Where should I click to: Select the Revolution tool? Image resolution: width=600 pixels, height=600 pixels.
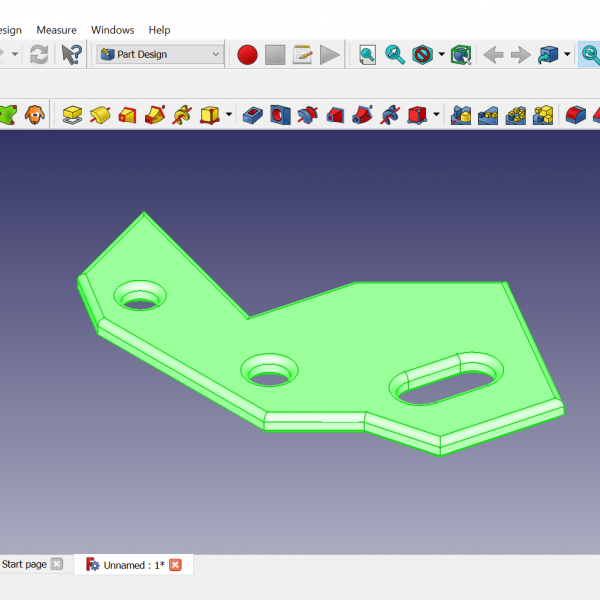pyautogui.click(x=100, y=115)
